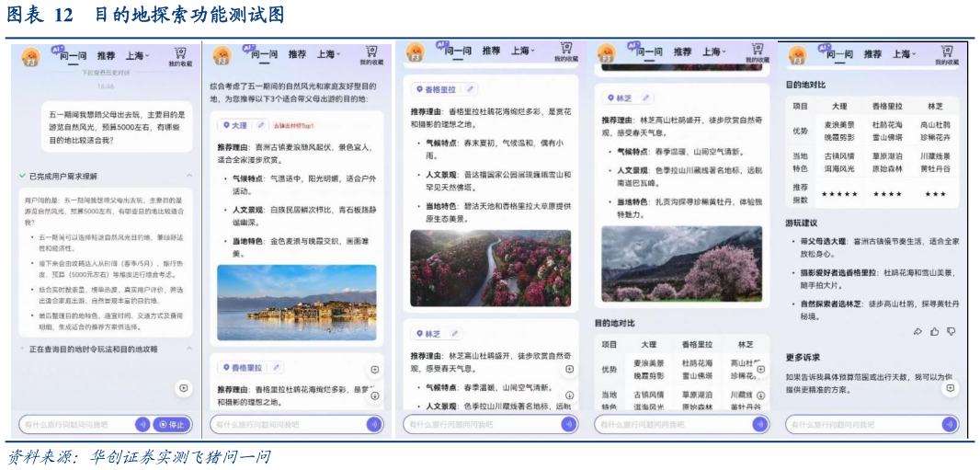980x470 pixels.
Task: Click the mascot avatar on the 游玩建议 screen
Action: [x=797, y=55]
